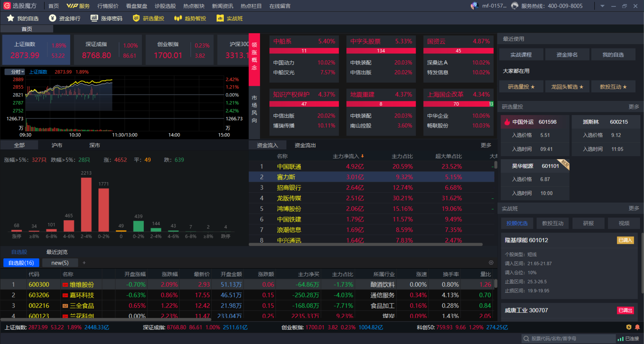
Task: Add new watchlist group with plus button
Action: coord(84,263)
